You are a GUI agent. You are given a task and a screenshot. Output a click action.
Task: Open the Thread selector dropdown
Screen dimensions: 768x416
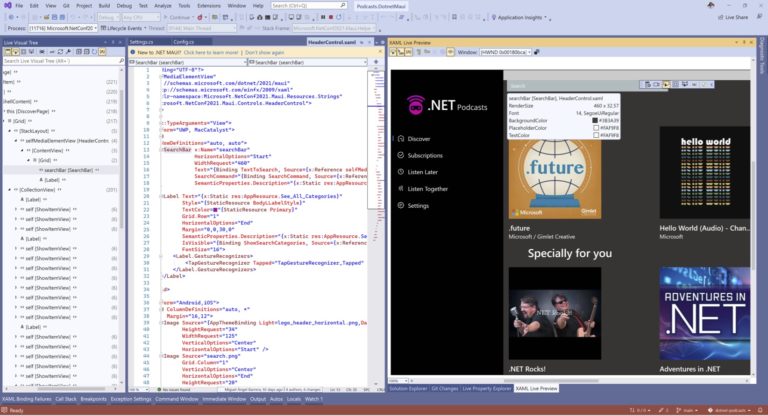click(x=202, y=28)
